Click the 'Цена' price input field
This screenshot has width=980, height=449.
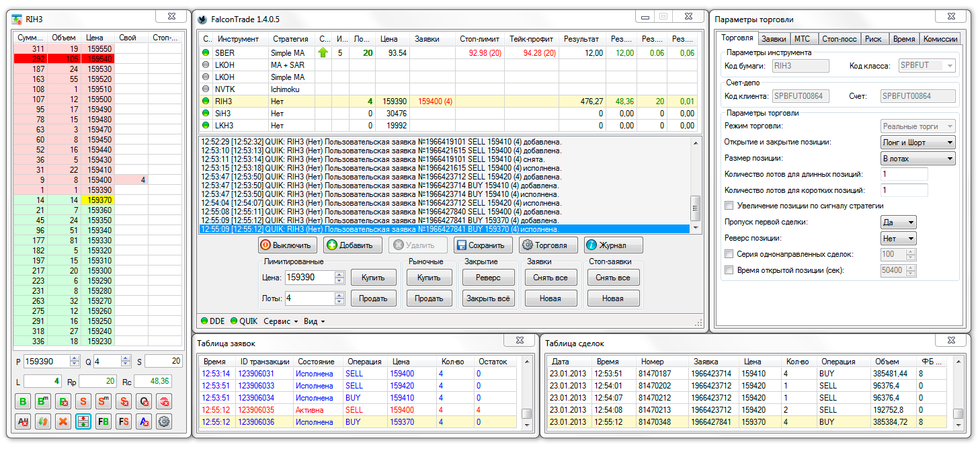coord(309,277)
